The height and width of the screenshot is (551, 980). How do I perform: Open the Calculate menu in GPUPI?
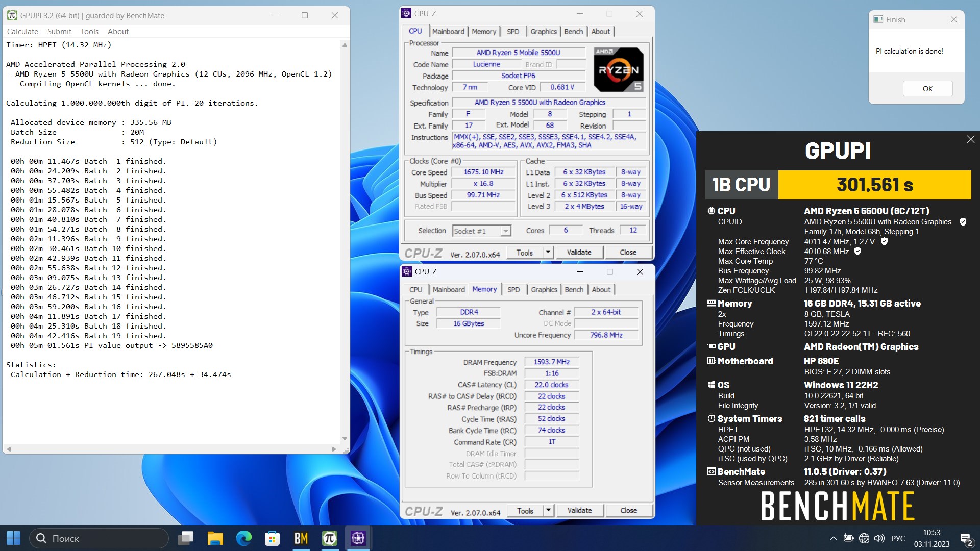coord(22,31)
